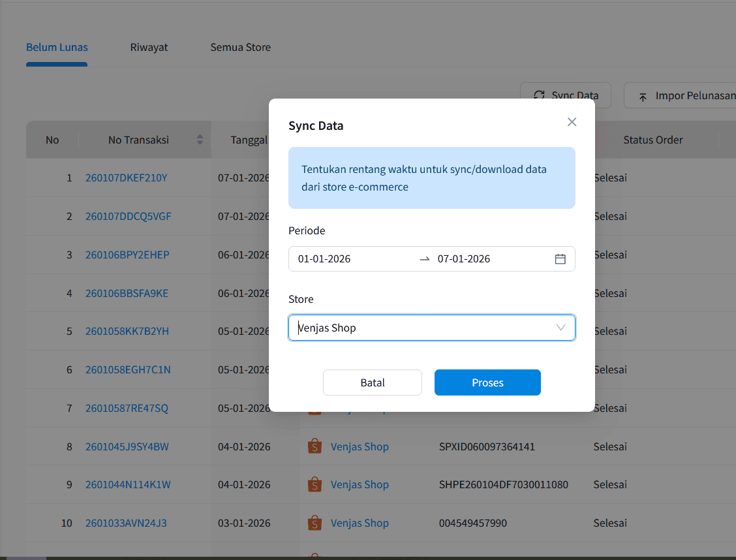
Task: Click the Shopee icon in row 8
Action: pos(315,446)
